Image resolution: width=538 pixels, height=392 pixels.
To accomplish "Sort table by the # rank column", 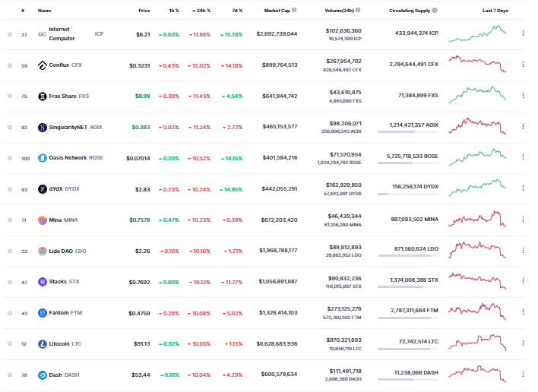I will point(23,11).
